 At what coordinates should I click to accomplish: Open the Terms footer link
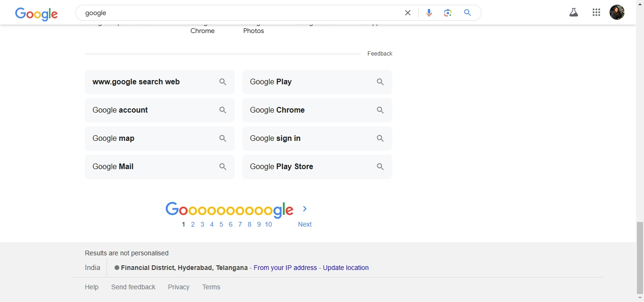pos(211,287)
